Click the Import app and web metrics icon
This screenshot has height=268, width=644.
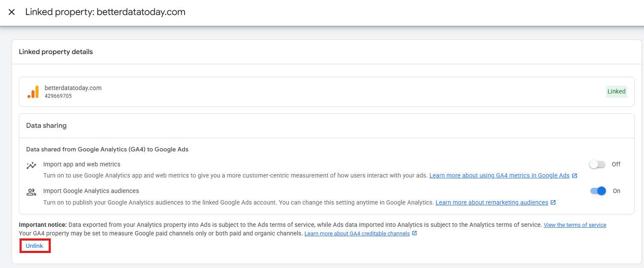tap(31, 166)
